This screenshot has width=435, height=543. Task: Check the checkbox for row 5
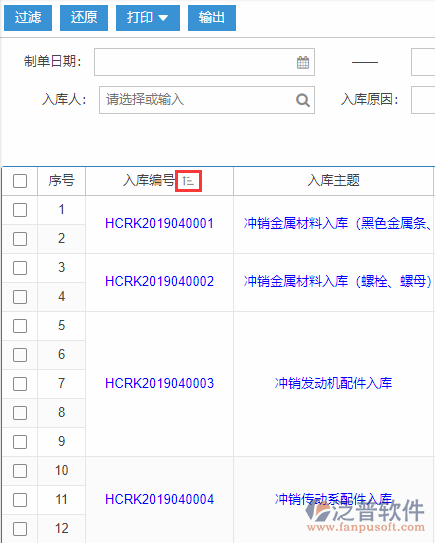pyautogui.click(x=20, y=326)
